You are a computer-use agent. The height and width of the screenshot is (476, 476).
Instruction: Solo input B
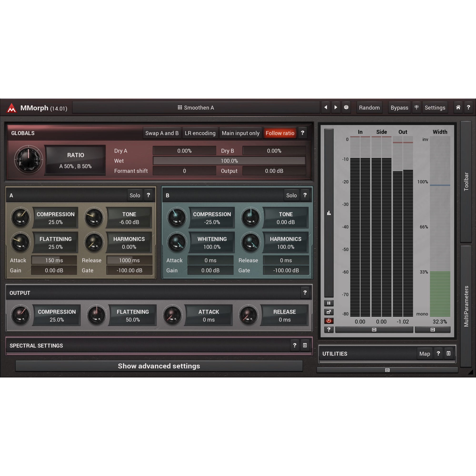(x=292, y=195)
